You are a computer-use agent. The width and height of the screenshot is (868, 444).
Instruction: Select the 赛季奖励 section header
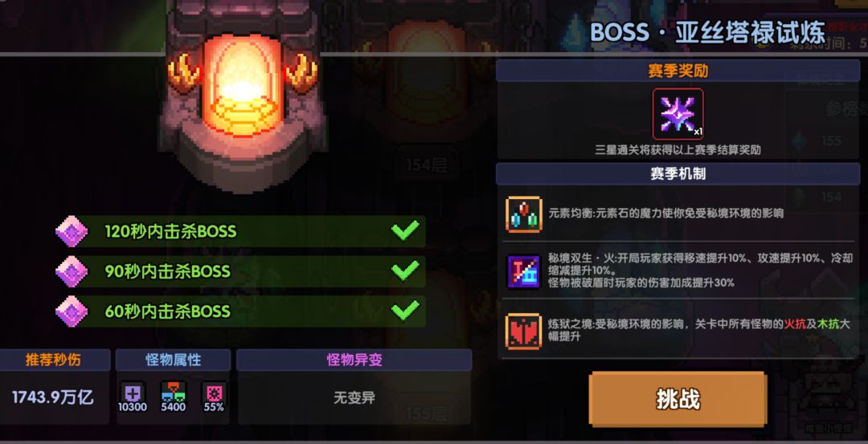tap(678, 71)
